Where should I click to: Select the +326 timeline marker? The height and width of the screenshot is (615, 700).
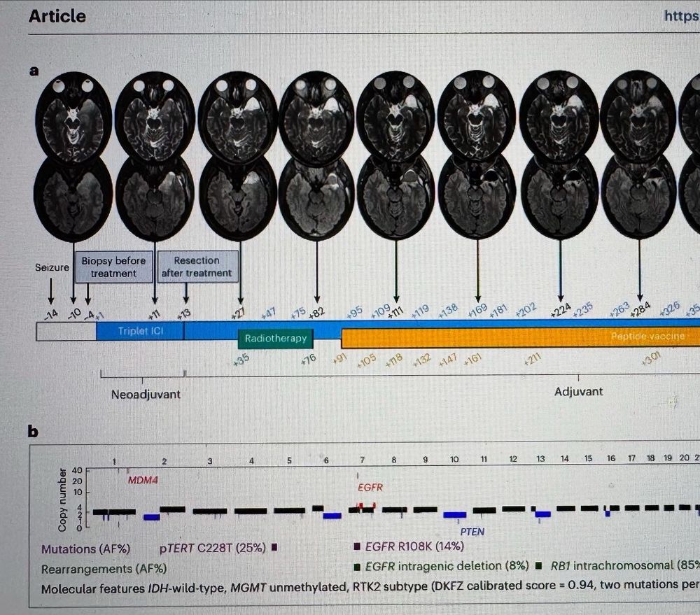[670, 309]
